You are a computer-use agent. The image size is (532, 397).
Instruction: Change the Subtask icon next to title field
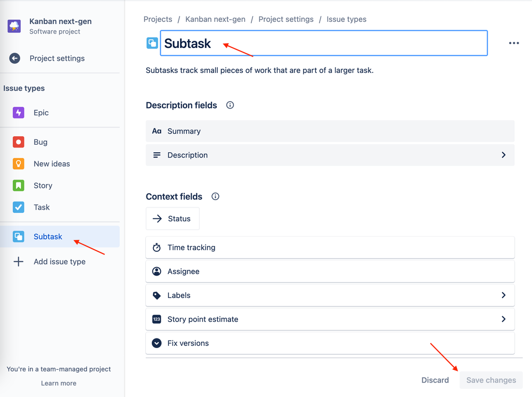coord(152,43)
